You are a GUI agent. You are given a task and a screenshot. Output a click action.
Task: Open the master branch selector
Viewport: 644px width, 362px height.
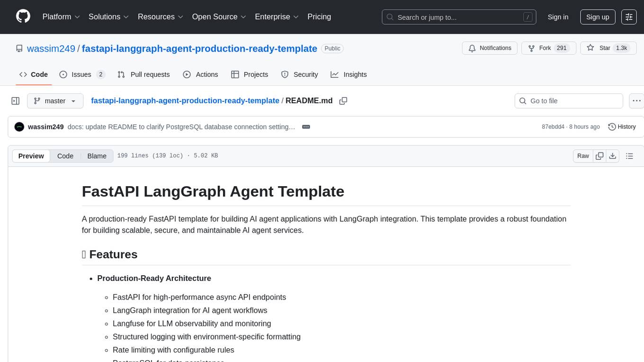tap(55, 100)
